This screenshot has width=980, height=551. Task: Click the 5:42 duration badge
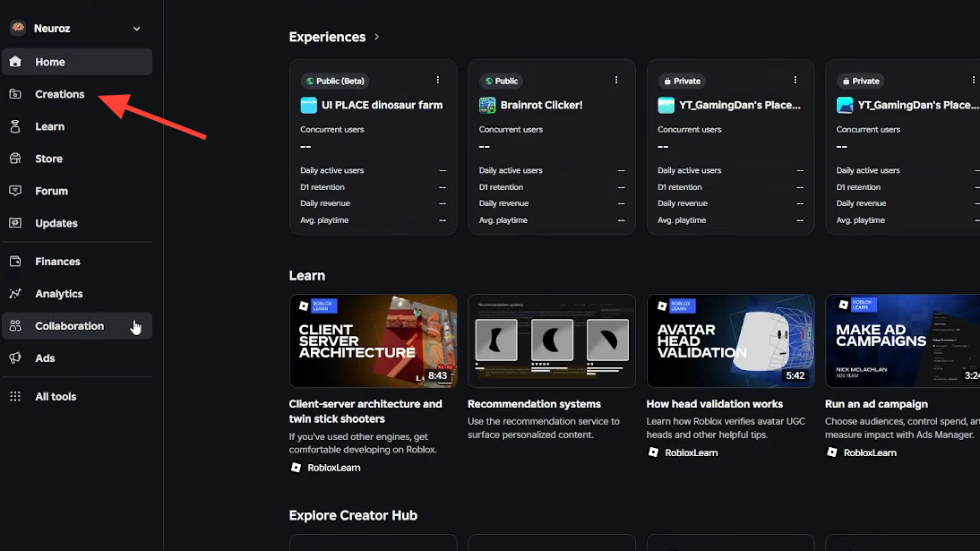[795, 375]
